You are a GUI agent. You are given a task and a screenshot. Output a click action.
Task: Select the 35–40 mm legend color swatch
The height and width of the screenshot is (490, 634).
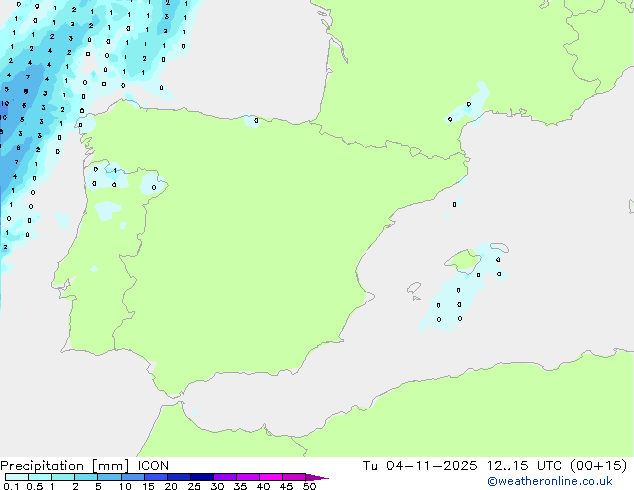(x=248, y=477)
